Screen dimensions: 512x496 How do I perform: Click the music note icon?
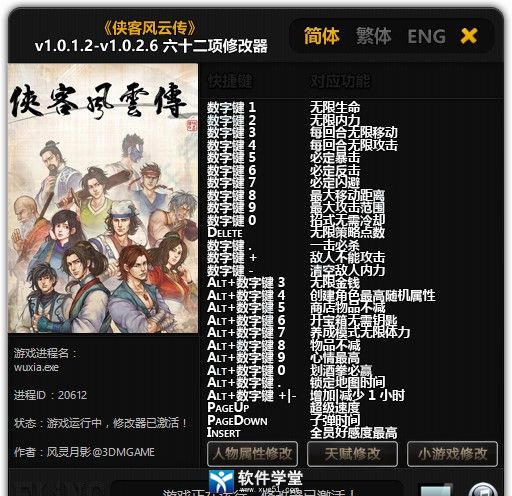(483, 489)
